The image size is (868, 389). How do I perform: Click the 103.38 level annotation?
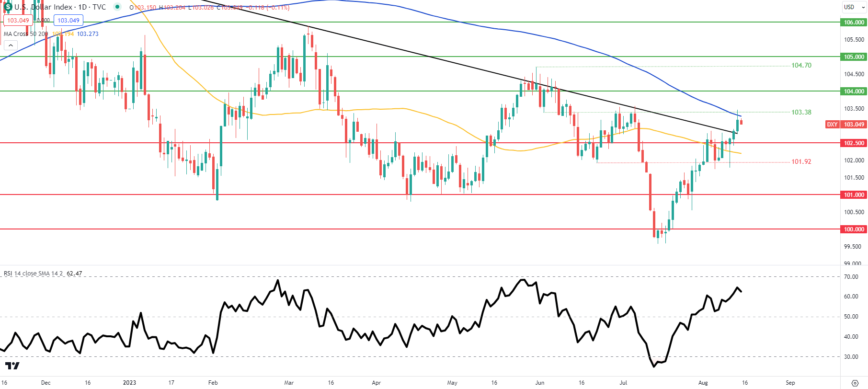[x=801, y=112]
